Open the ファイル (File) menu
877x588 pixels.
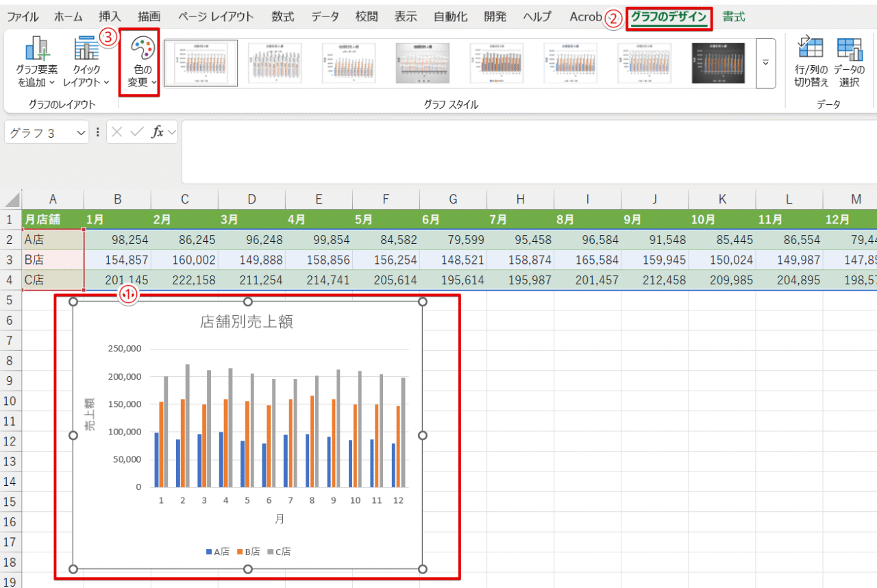click(x=23, y=17)
